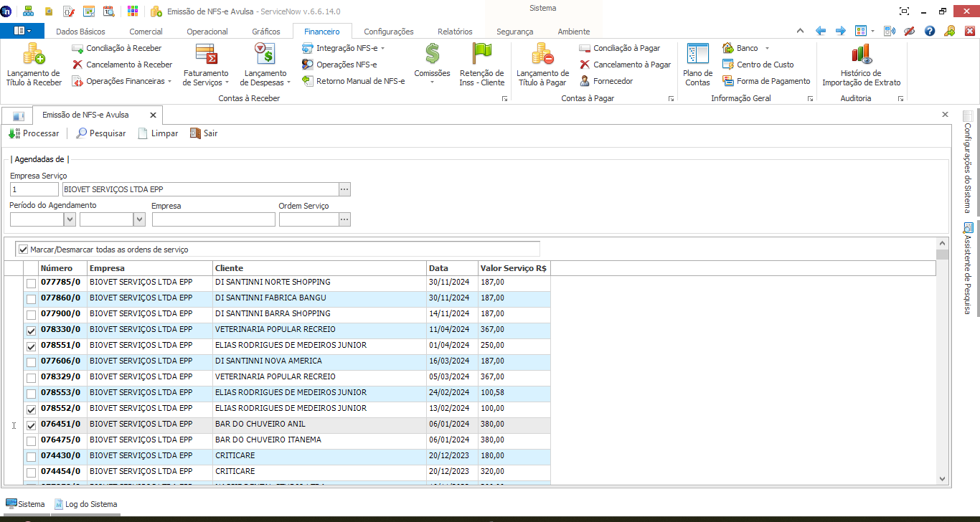Open Lançamento de Título à Receber

click(x=34, y=65)
